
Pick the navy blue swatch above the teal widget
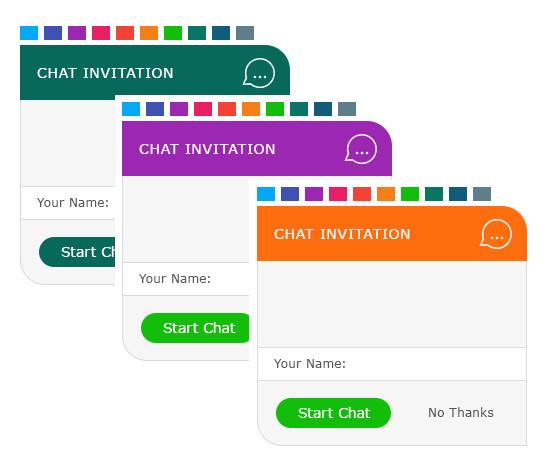point(221,33)
